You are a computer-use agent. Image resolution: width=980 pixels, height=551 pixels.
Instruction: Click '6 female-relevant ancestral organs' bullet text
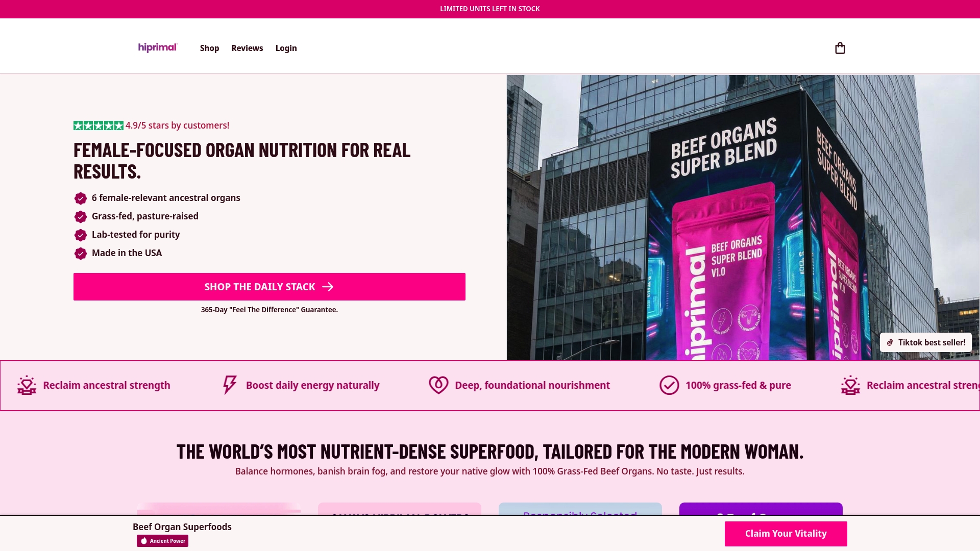pos(166,198)
